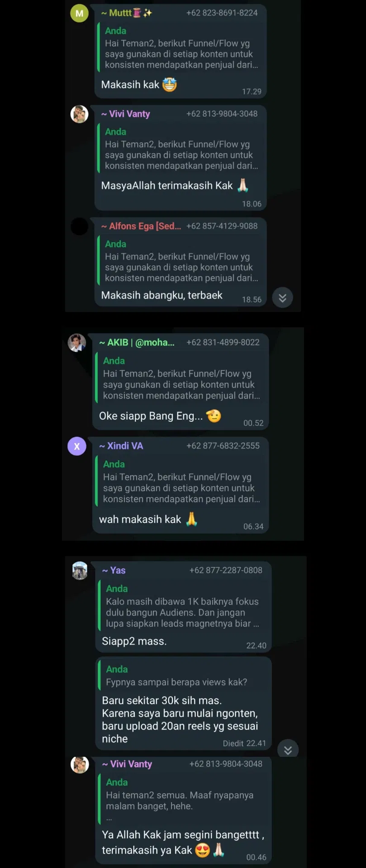
Task: Tap the ~ Xindi VA contact name
Action: tap(121, 446)
